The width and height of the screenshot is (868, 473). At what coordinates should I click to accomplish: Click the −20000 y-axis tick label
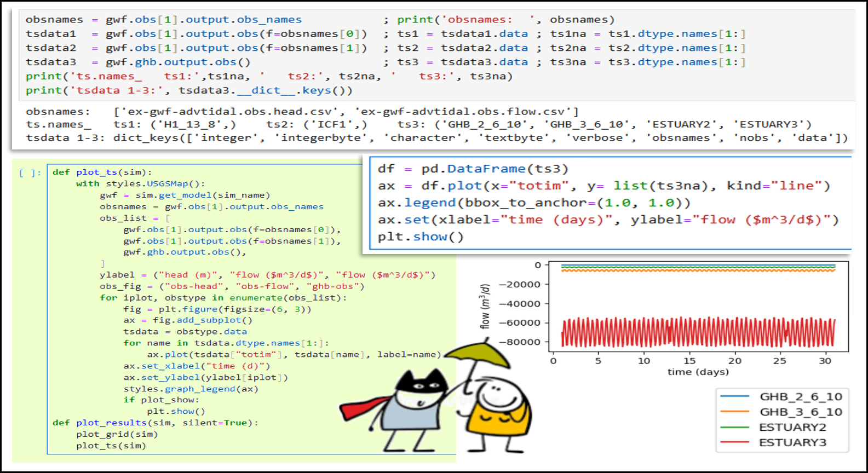(520, 285)
